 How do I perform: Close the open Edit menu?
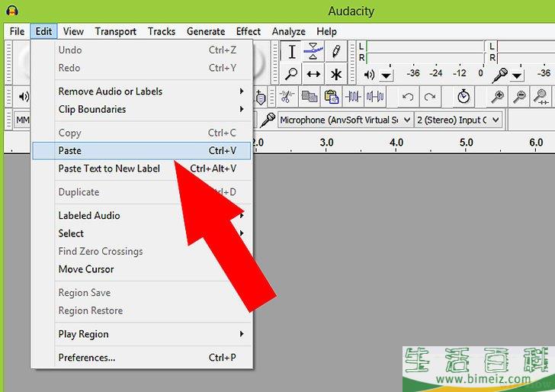click(x=43, y=31)
